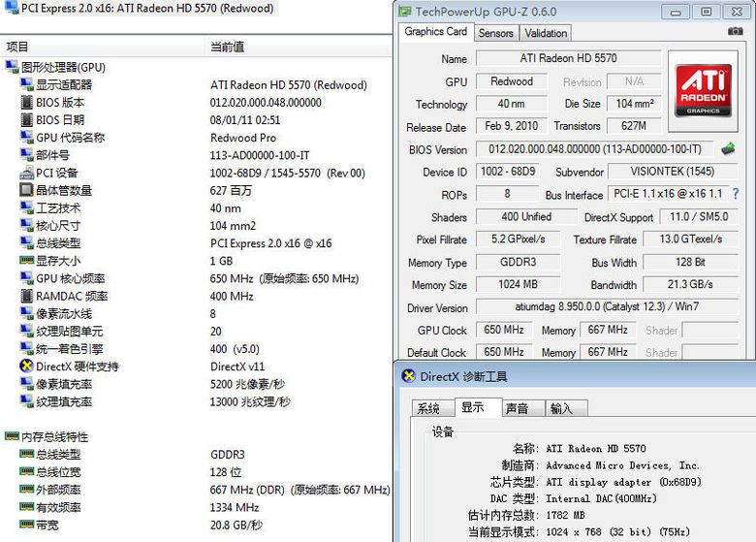The height and width of the screenshot is (542, 756).
Task: Click the 1782 MB memory value
Action: pos(565,515)
